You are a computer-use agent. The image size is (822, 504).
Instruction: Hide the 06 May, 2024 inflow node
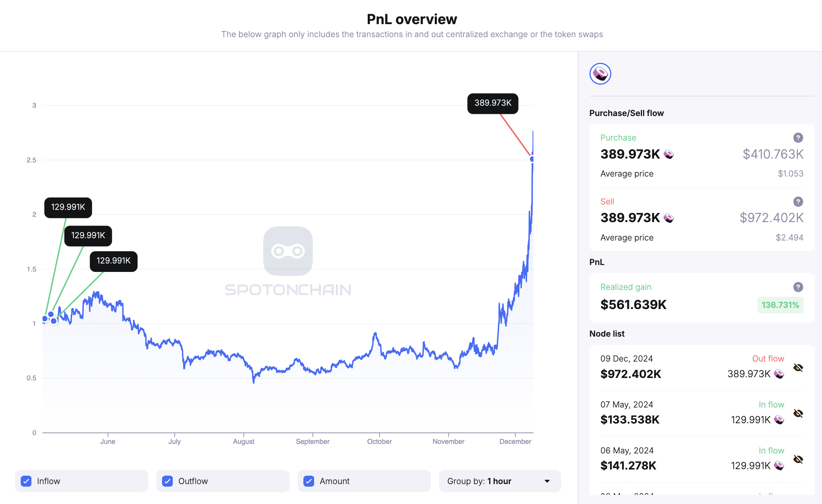coord(798,460)
